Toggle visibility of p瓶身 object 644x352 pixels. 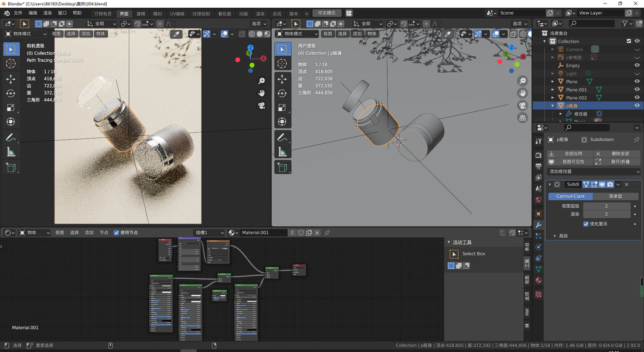(x=637, y=106)
